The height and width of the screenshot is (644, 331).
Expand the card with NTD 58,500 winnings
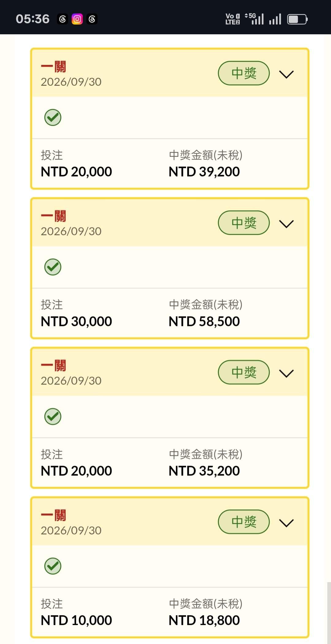[x=287, y=224]
